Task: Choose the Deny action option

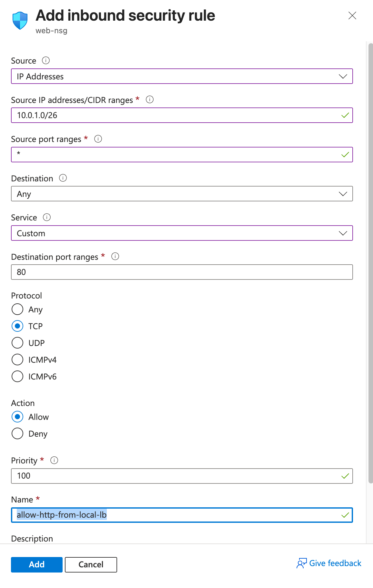Action: (17, 433)
